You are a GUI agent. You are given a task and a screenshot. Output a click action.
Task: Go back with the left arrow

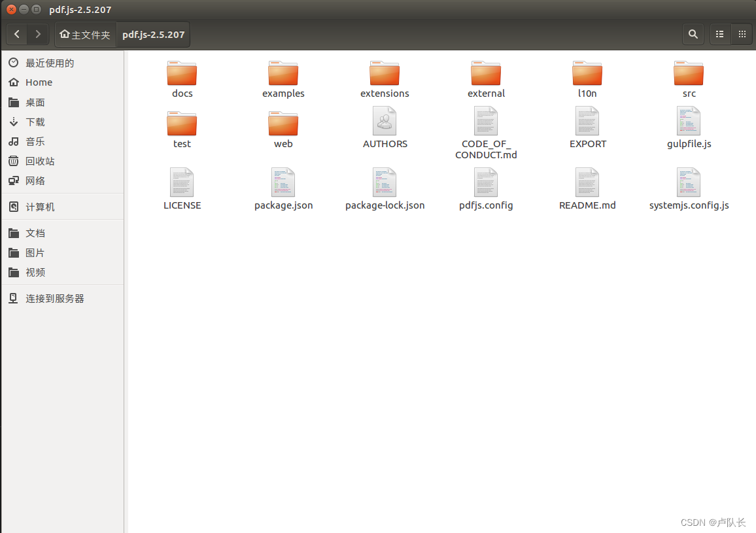click(17, 34)
